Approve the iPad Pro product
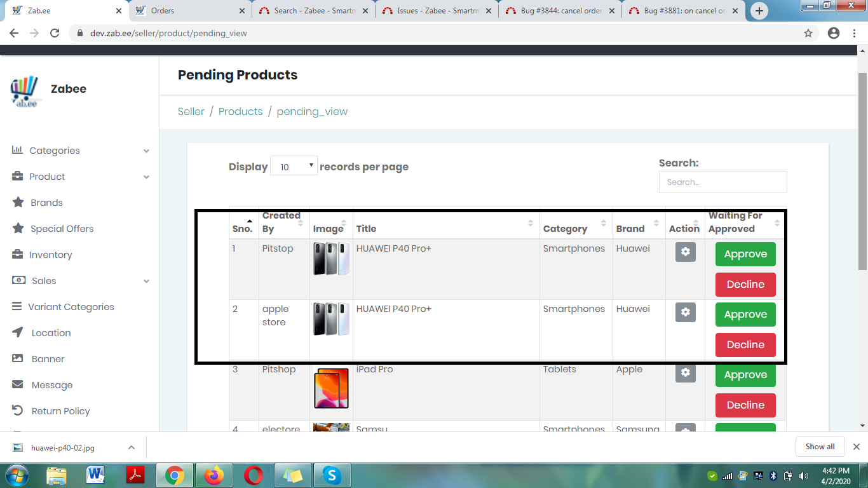This screenshot has width=868, height=488. [745, 375]
